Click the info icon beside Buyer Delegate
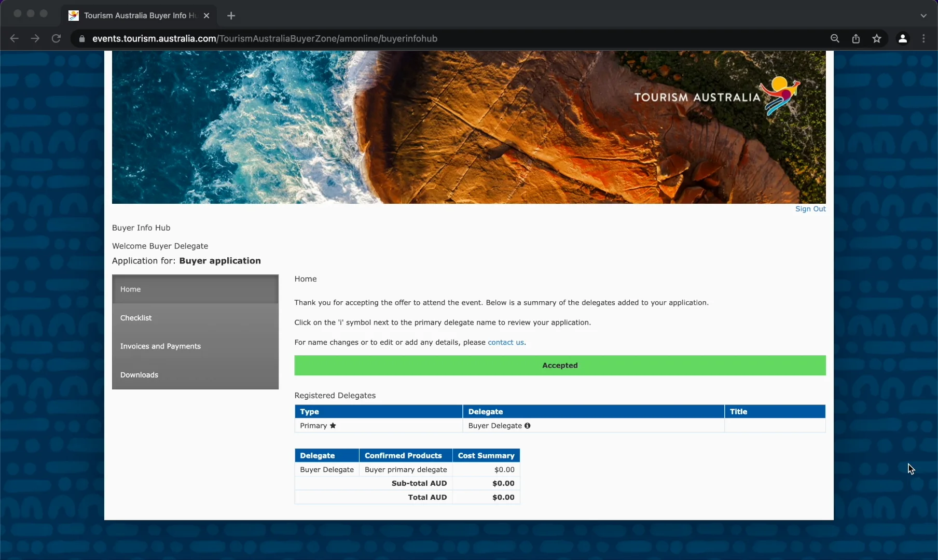Screen dimensions: 938x560 pyautogui.click(x=527, y=426)
